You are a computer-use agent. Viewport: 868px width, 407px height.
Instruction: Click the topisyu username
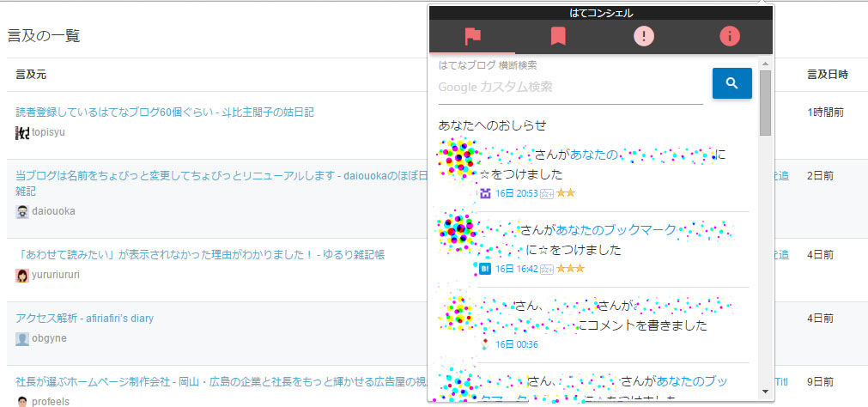click(x=48, y=133)
